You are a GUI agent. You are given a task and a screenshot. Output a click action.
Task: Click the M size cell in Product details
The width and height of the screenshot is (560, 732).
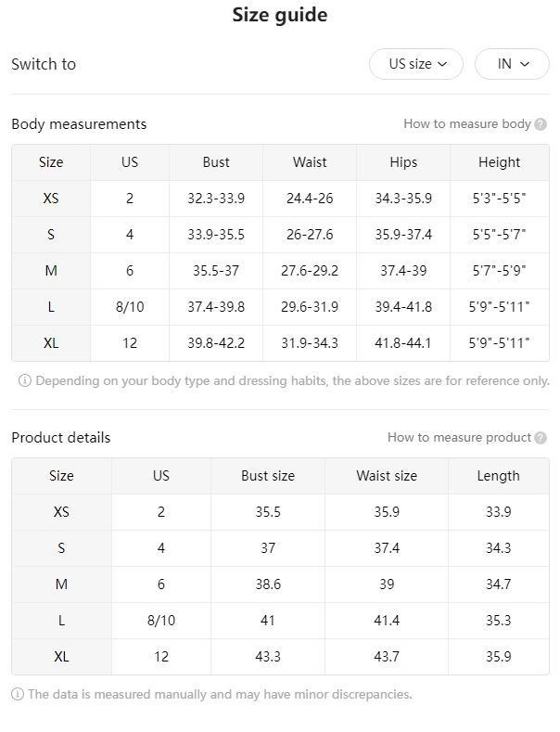pos(61,584)
